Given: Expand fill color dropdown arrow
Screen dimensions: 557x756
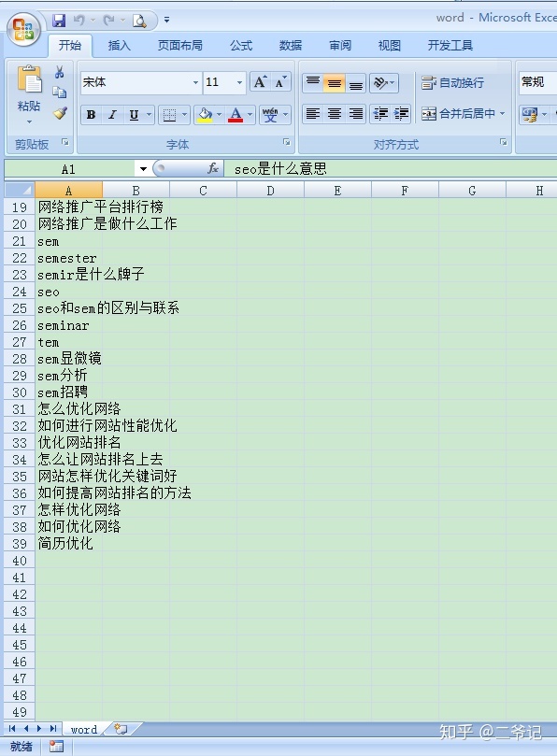Looking at the screenshot, I should 219,115.
